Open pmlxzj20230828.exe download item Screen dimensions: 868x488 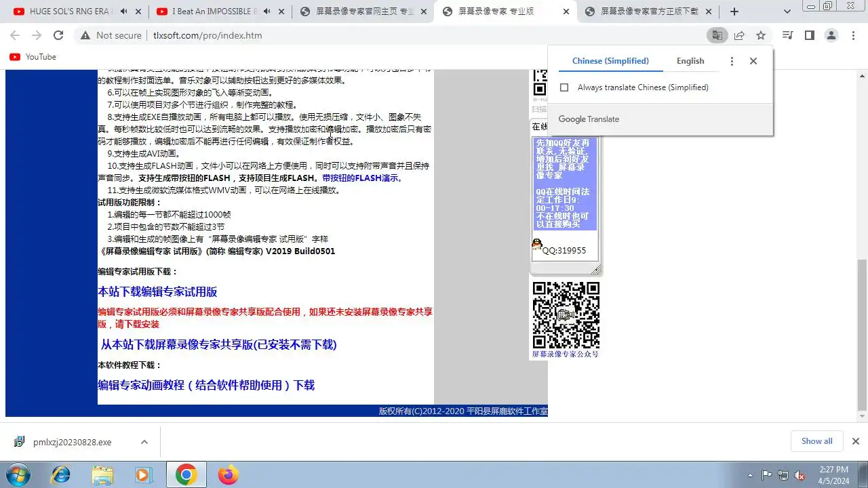coord(73,442)
